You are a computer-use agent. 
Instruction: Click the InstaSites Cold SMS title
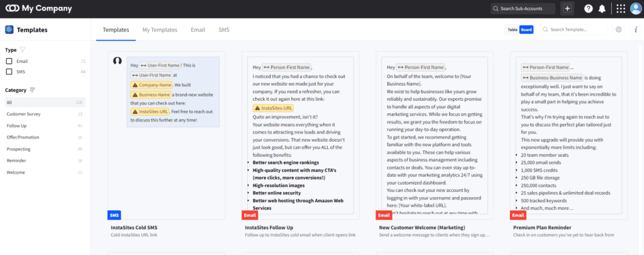[x=134, y=227]
